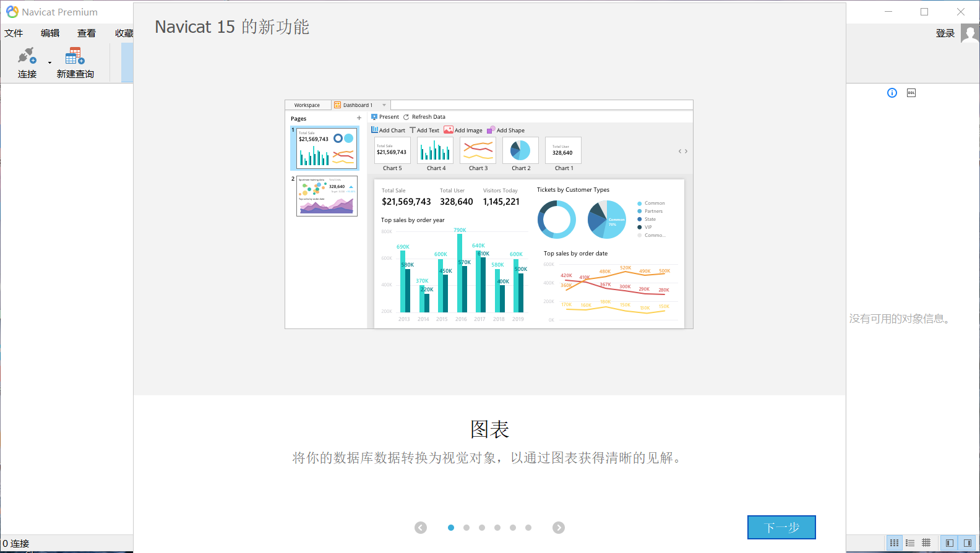Screen dimensions: 980x553
Task: Go to previous feature slide arrow
Action: tap(421, 528)
